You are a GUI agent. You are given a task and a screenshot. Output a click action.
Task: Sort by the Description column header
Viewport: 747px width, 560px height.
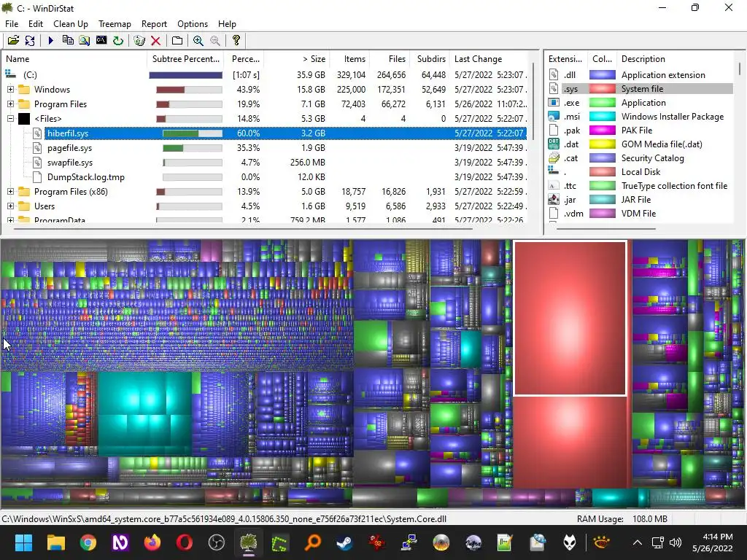(676, 59)
